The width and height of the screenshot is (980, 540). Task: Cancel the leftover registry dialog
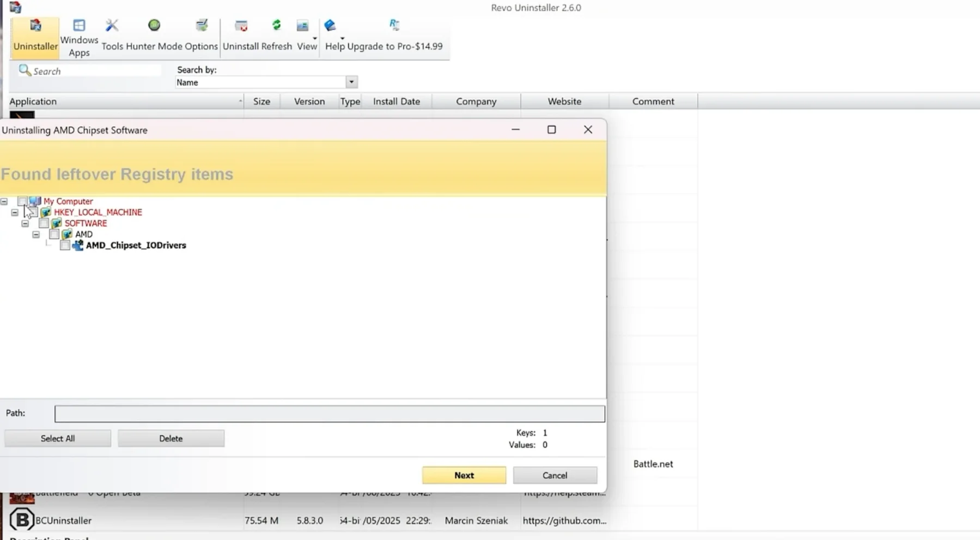coord(555,475)
